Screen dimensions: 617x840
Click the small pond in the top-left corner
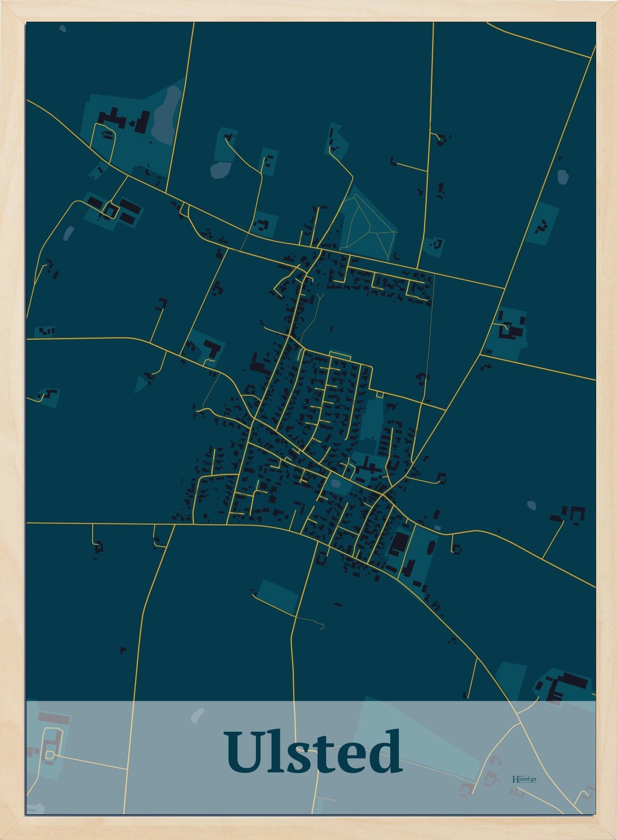63,29
